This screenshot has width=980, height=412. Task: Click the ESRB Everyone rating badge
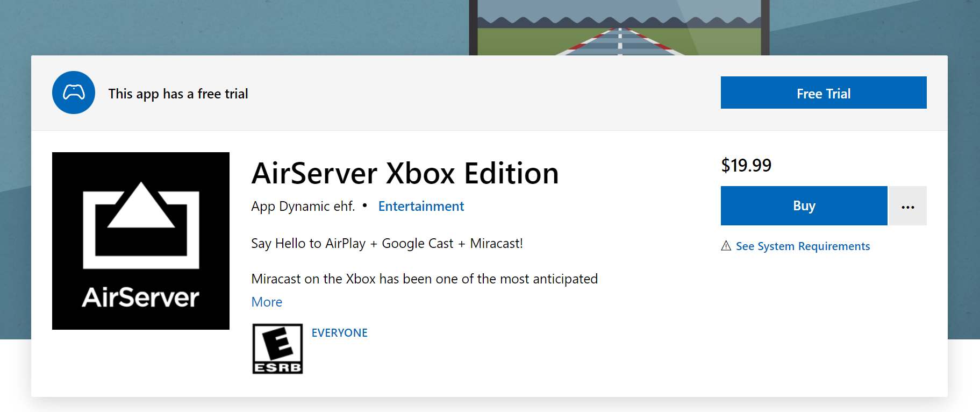(277, 349)
